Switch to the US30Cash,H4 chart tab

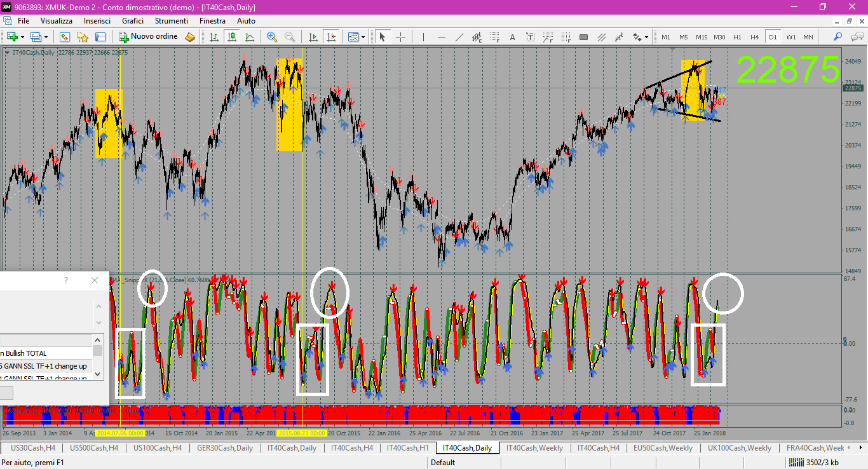(x=34, y=448)
